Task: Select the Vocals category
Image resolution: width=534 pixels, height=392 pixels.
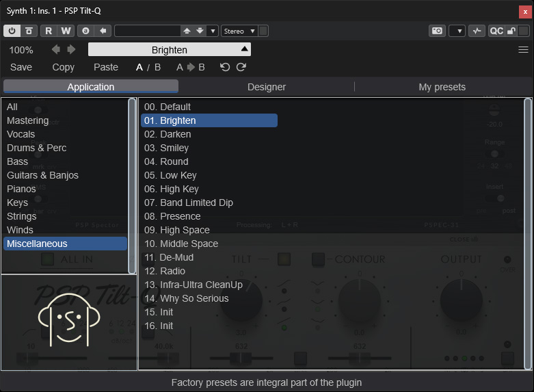Action: 65,134
